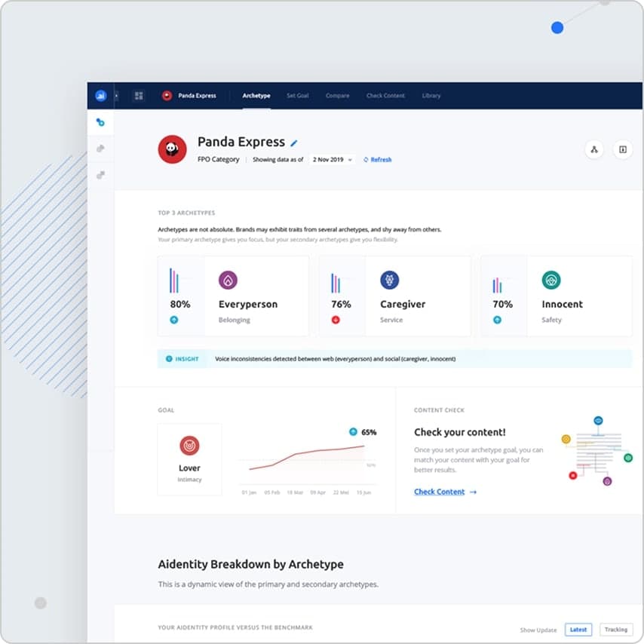Viewport: 644px width, 644px height.
Task: Click the 80% score value
Action: pyautogui.click(x=180, y=305)
